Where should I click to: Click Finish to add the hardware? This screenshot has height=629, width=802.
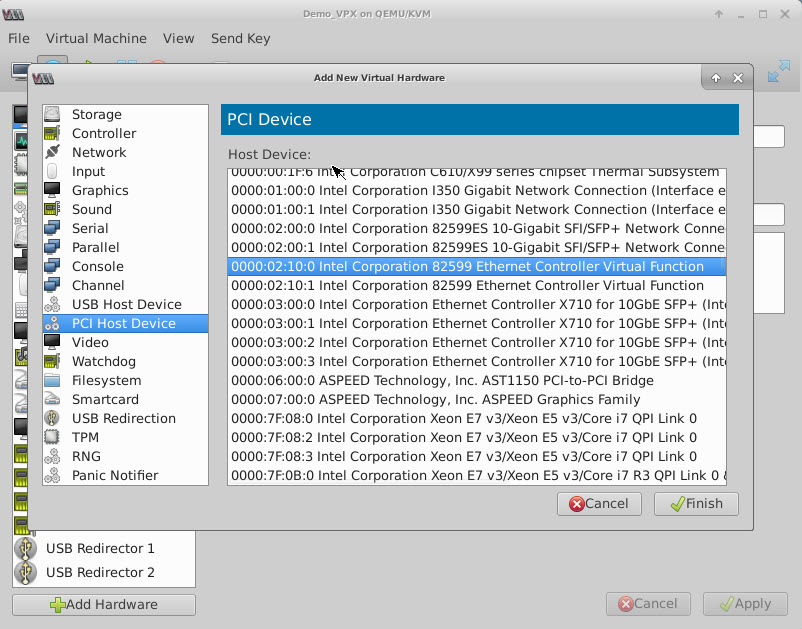pos(696,504)
